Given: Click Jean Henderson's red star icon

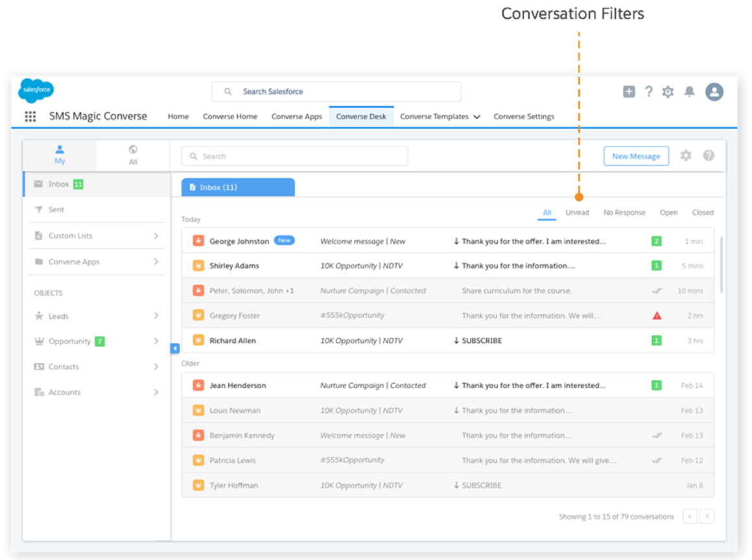Looking at the screenshot, I should pyautogui.click(x=198, y=385).
